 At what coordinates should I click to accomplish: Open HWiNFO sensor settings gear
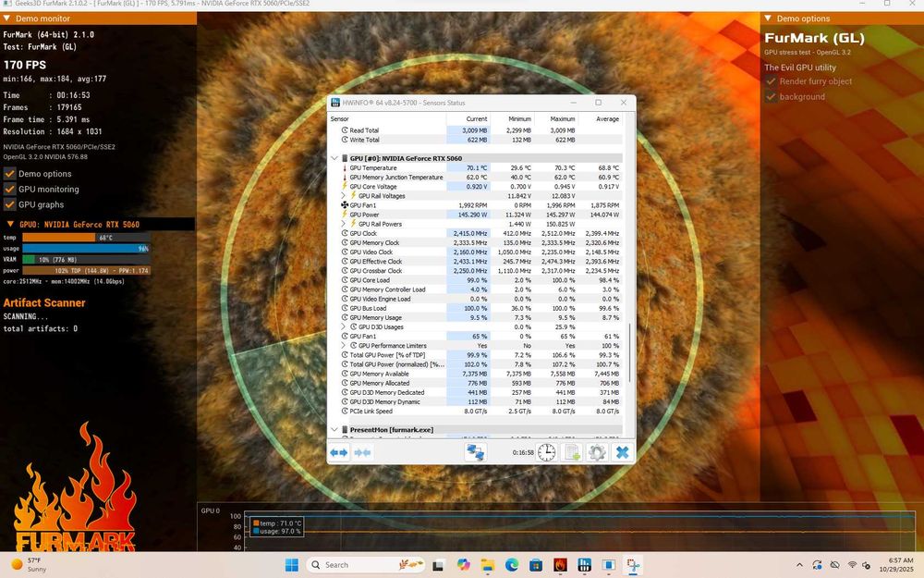tap(597, 452)
